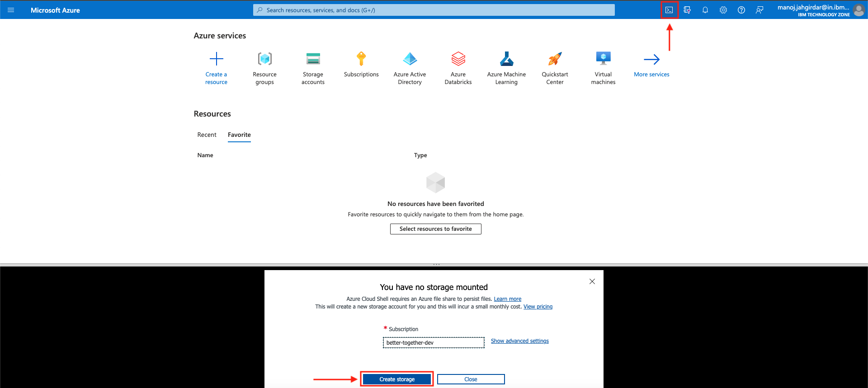This screenshot has width=868, height=388.
Task: Open the Virtual machines icon
Action: coord(604,59)
